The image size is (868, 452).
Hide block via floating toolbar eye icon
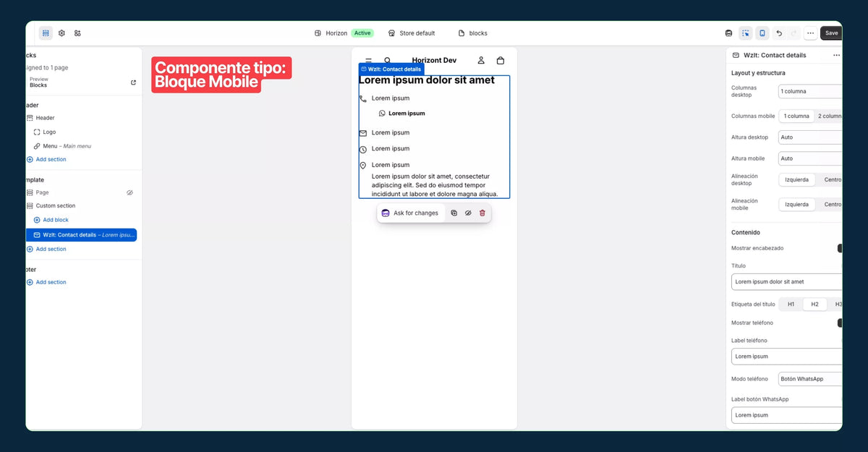click(468, 213)
